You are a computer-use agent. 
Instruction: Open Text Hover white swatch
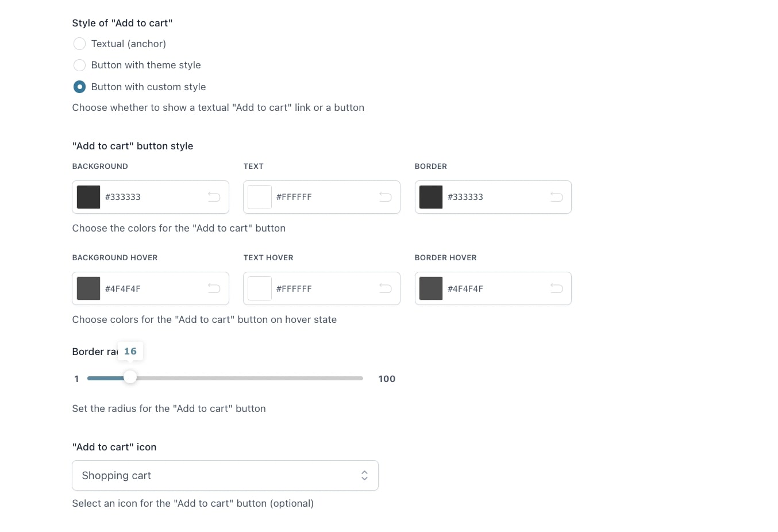point(260,288)
